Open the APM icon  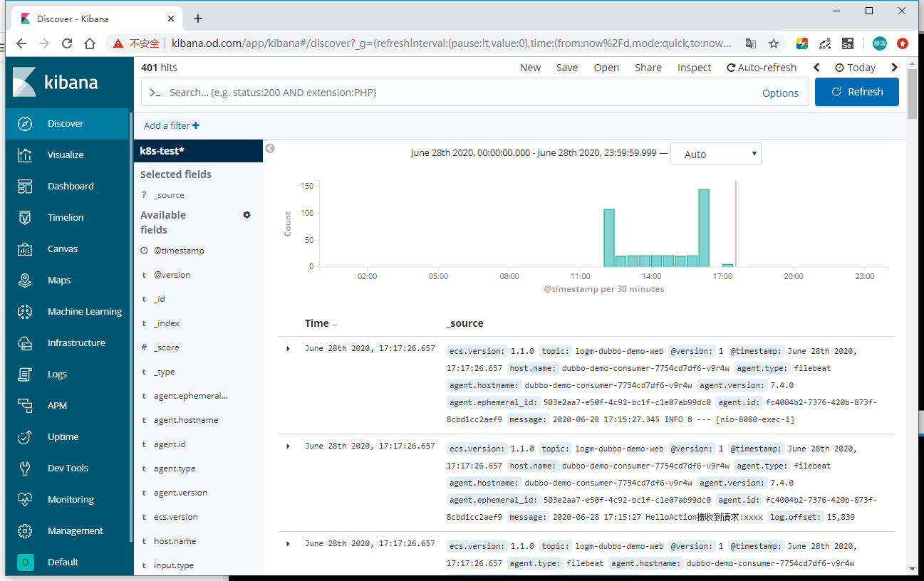(x=25, y=406)
